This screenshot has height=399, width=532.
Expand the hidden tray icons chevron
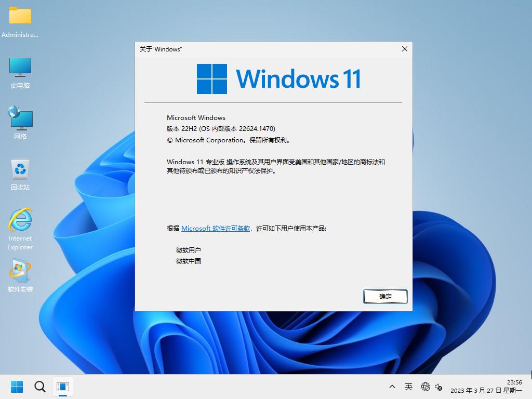click(392, 387)
